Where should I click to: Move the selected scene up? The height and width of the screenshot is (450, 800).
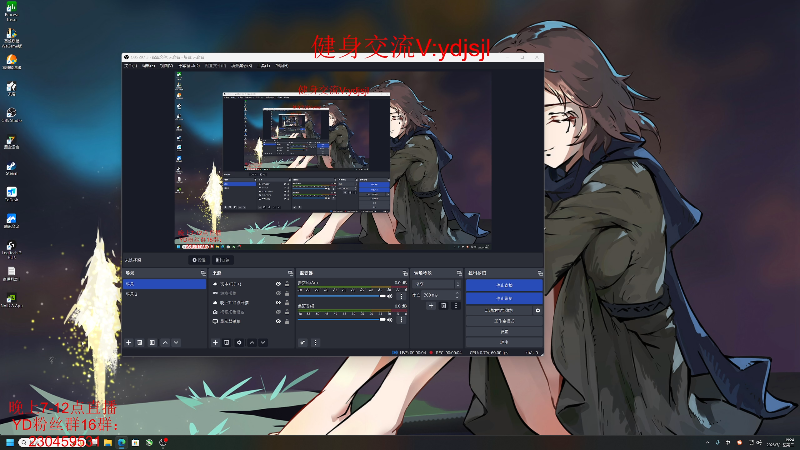coord(165,342)
